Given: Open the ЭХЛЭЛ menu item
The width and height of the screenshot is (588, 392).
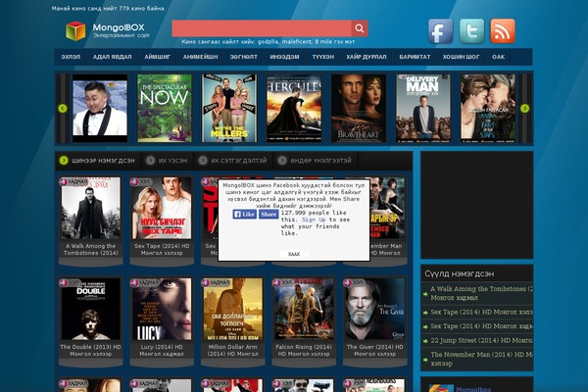Looking at the screenshot, I should (x=71, y=57).
